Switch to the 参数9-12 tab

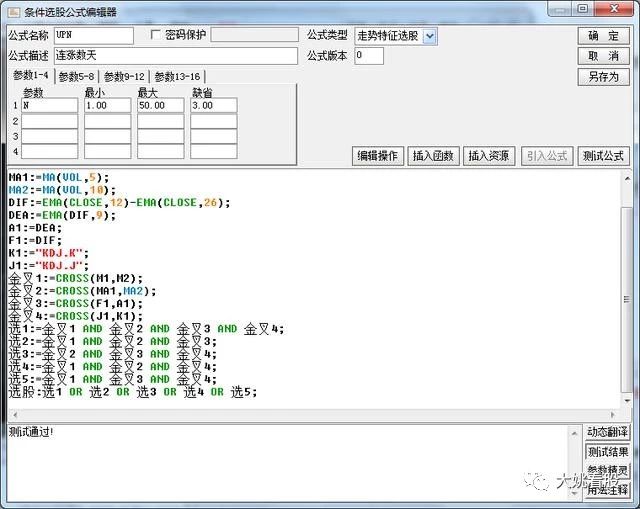tap(124, 77)
